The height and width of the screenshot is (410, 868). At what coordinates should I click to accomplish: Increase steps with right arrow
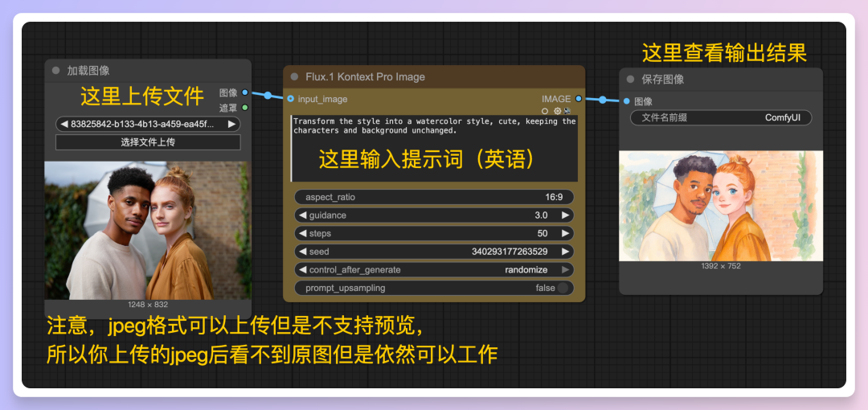click(565, 233)
